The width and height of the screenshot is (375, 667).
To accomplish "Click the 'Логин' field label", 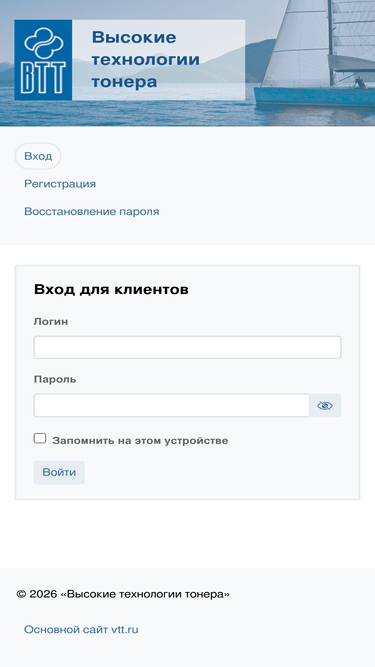I will click(51, 322).
